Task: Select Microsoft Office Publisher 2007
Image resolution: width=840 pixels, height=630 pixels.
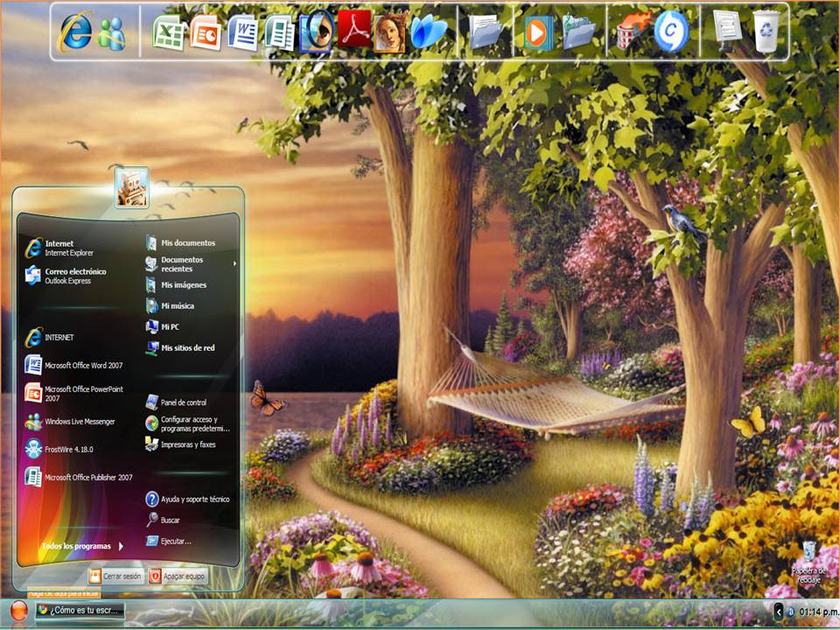Action: pyautogui.click(x=87, y=478)
